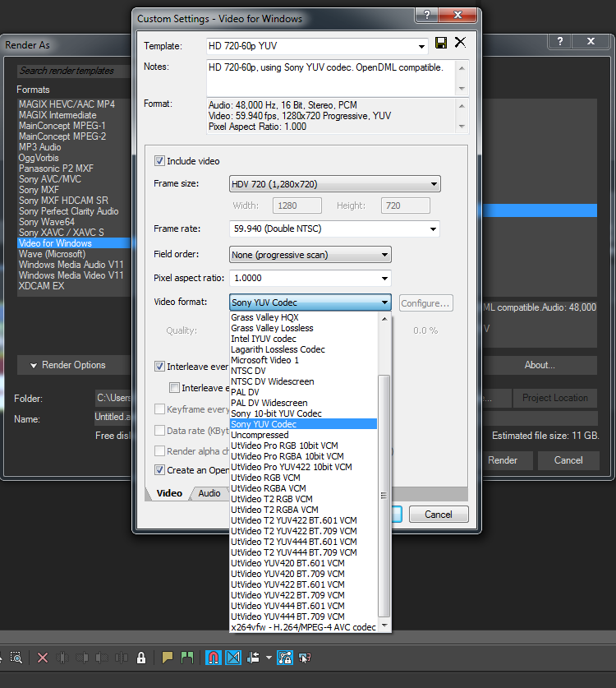This screenshot has height=688, width=616.
Task: Click the Render button
Action: tap(503, 460)
